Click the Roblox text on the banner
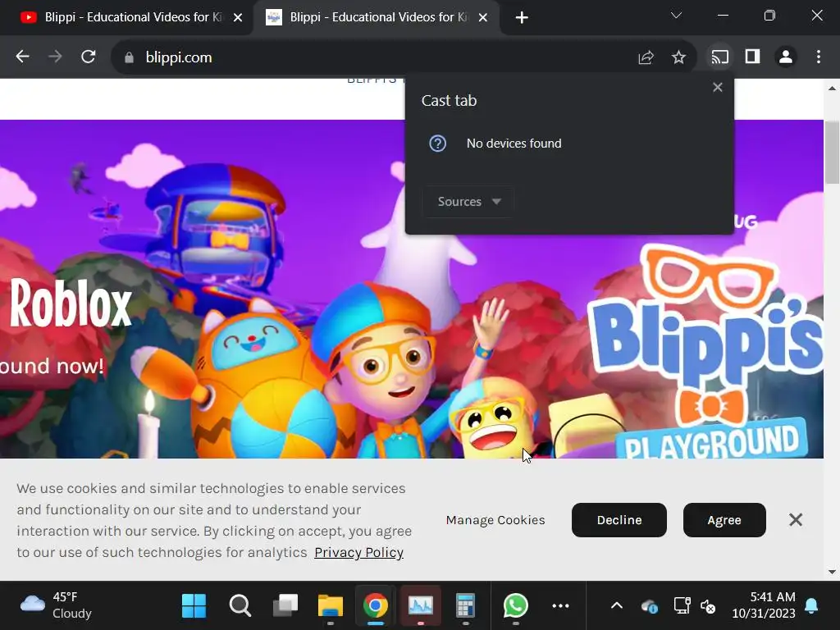 [x=71, y=304]
